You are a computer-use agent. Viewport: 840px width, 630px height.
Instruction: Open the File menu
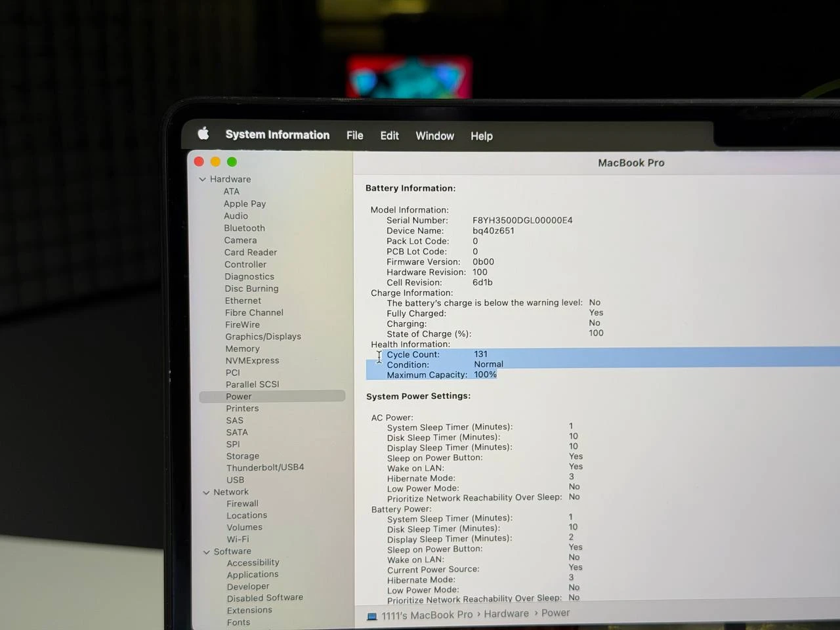tap(355, 135)
